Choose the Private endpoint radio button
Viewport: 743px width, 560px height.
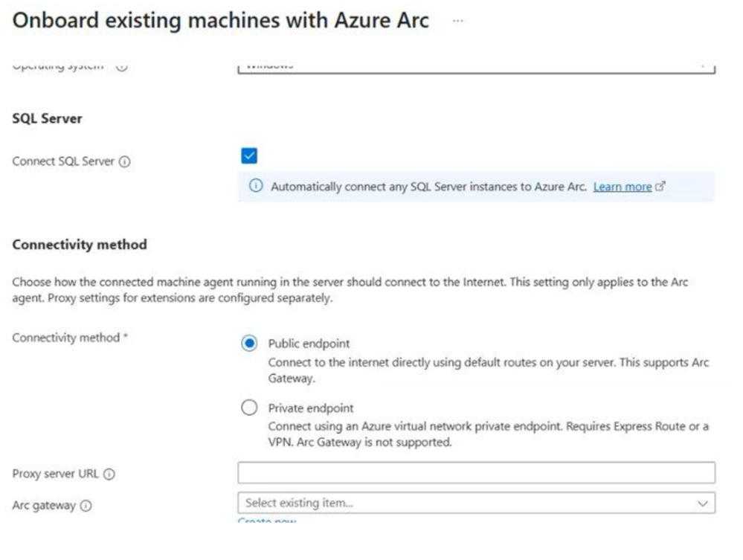[x=250, y=408]
